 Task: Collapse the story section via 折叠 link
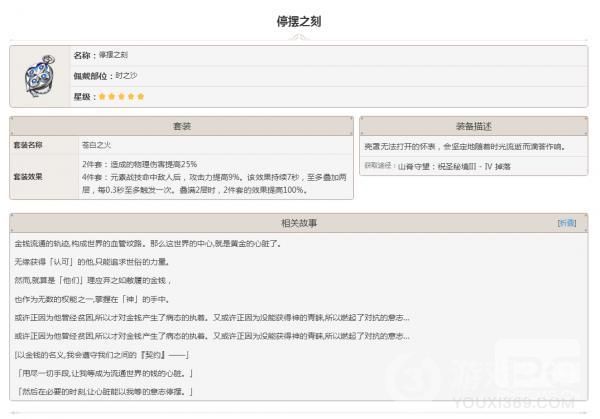567,223
